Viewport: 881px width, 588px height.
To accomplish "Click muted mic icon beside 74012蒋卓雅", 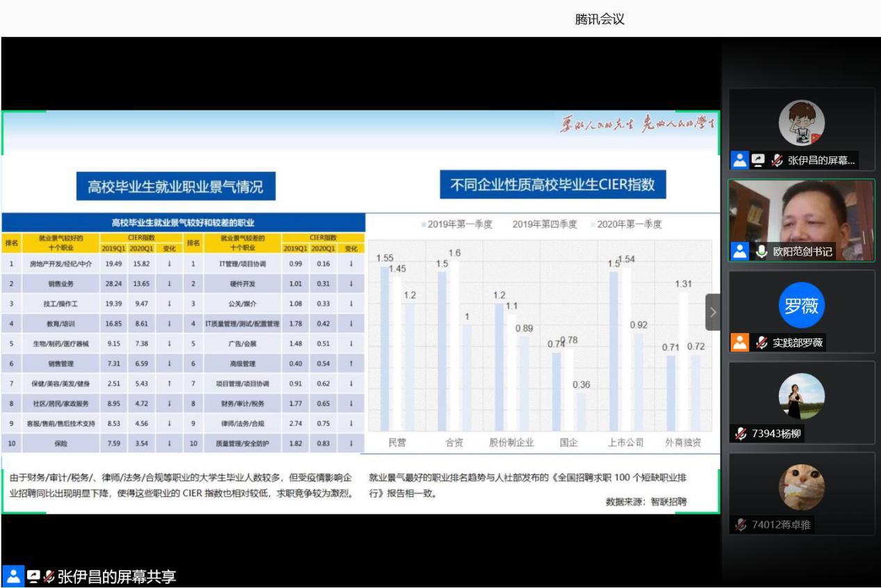I will click(741, 525).
